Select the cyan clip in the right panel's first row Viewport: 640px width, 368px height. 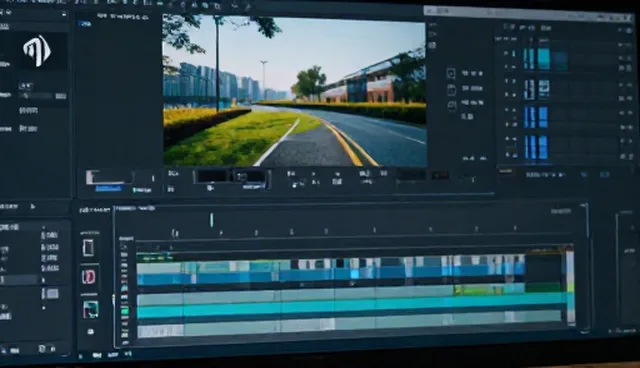pyautogui.click(x=544, y=59)
